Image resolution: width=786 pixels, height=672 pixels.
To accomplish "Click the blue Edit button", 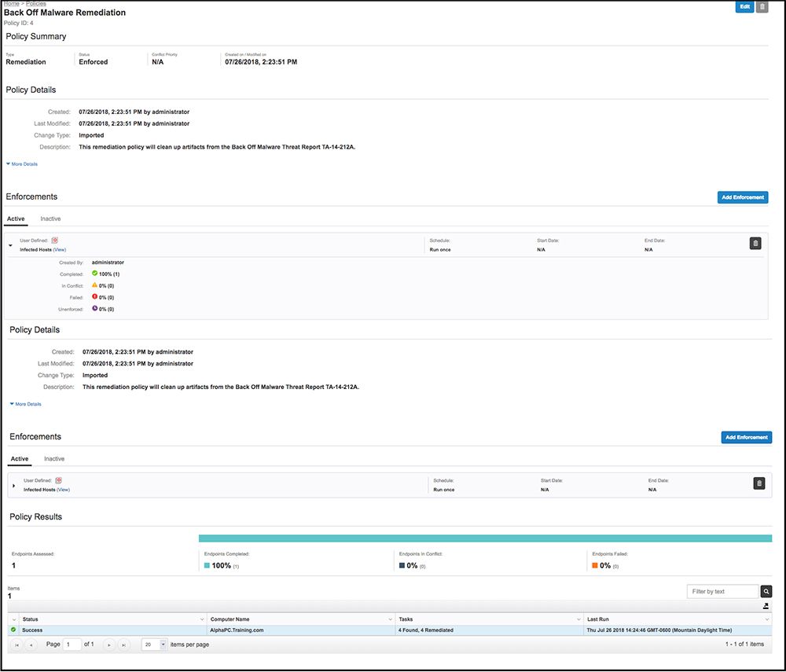I will click(744, 6).
